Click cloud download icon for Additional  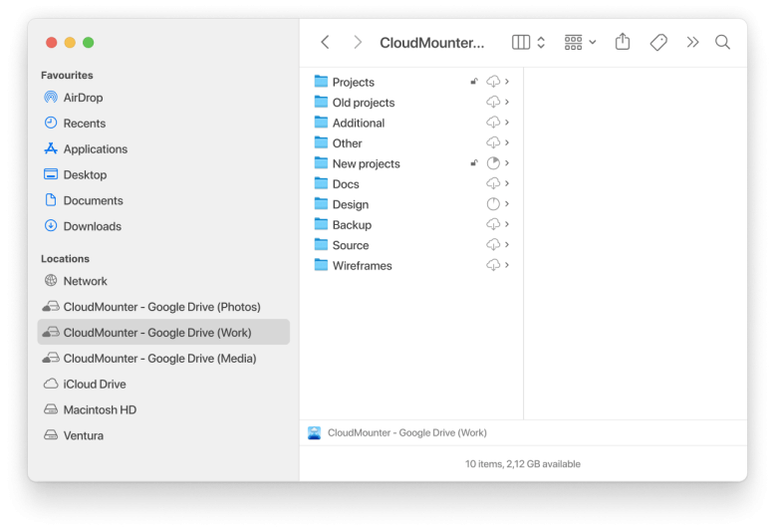click(x=493, y=123)
